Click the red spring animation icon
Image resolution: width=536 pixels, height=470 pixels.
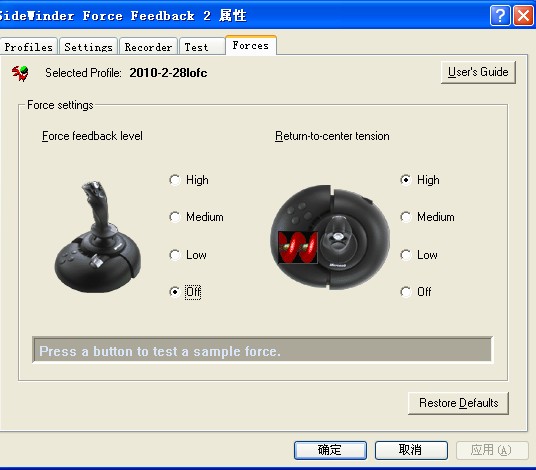point(298,247)
